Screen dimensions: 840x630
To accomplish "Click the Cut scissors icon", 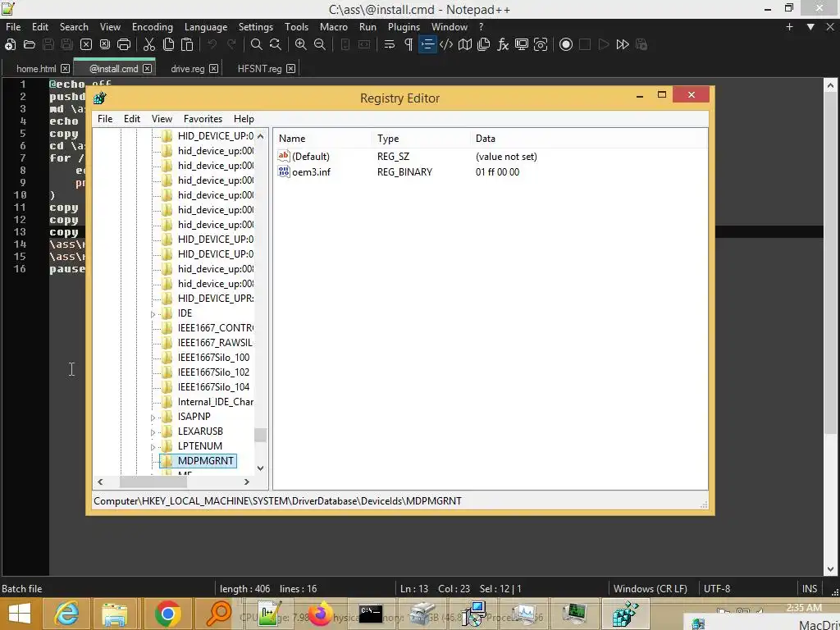I will point(149,44).
